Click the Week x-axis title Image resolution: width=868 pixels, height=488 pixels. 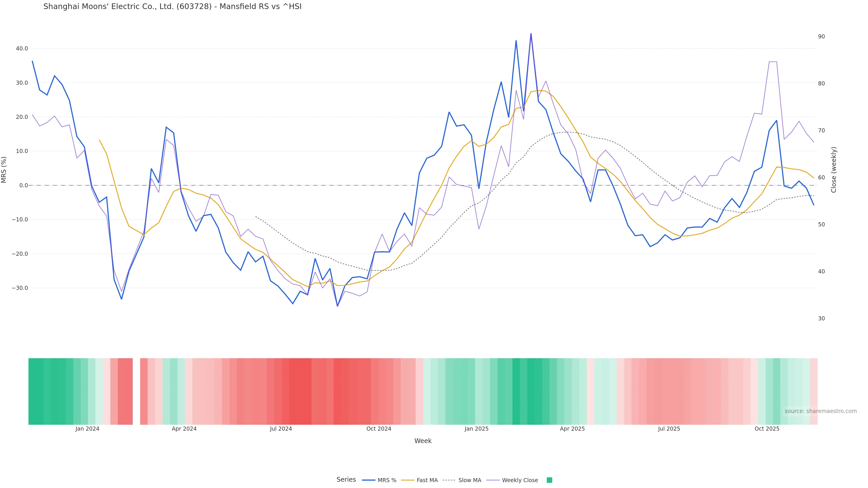[423, 441]
